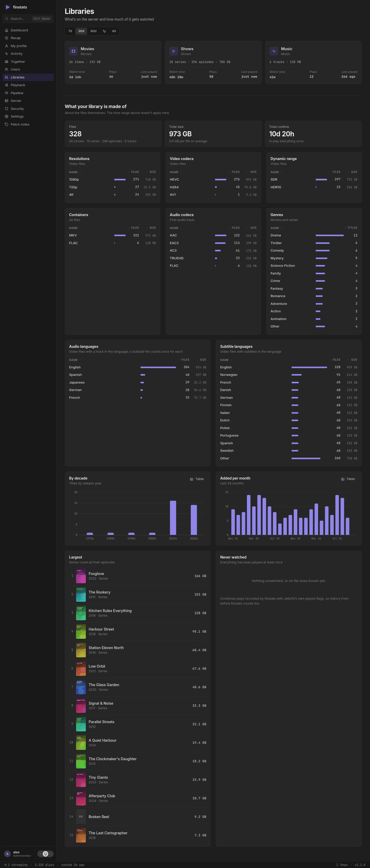This screenshot has height=868, width=370.
Task: Sort Genres table by TITLES column
Action: point(351,228)
